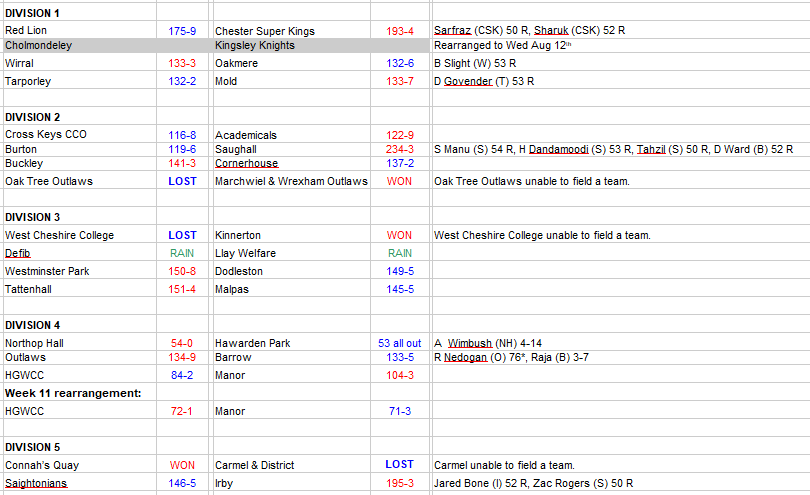The height and width of the screenshot is (495, 810).
Task: Click Marchwiel & Wrexham Outlaws cell
Action: click(291, 181)
